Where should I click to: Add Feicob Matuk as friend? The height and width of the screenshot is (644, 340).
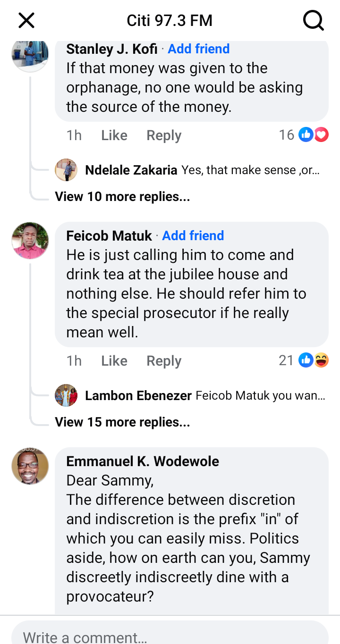(193, 235)
